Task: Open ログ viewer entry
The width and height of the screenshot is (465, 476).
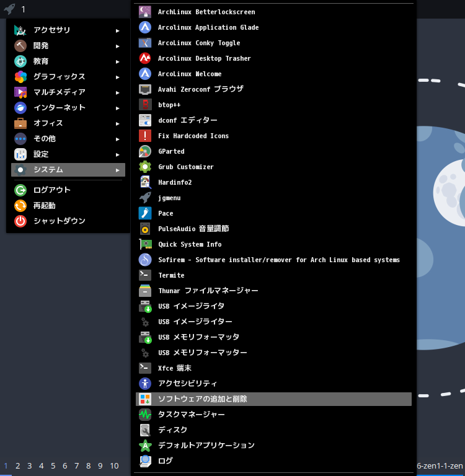Action: tap(273, 461)
